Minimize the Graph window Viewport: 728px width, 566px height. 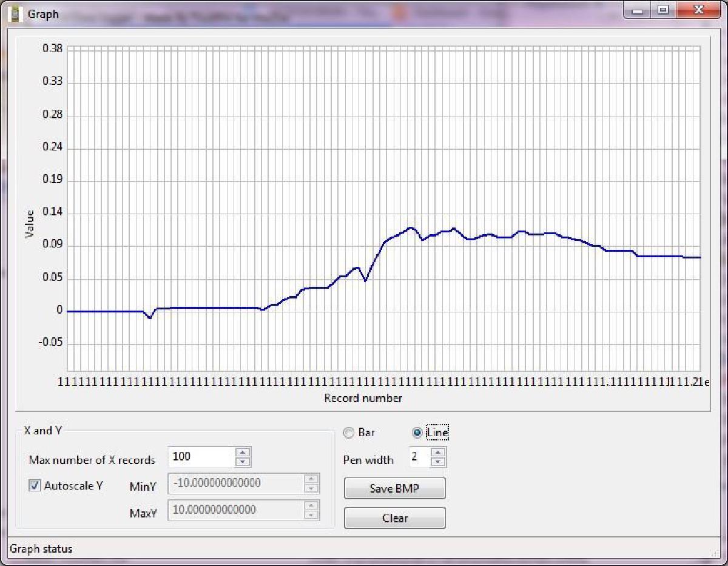(x=638, y=10)
